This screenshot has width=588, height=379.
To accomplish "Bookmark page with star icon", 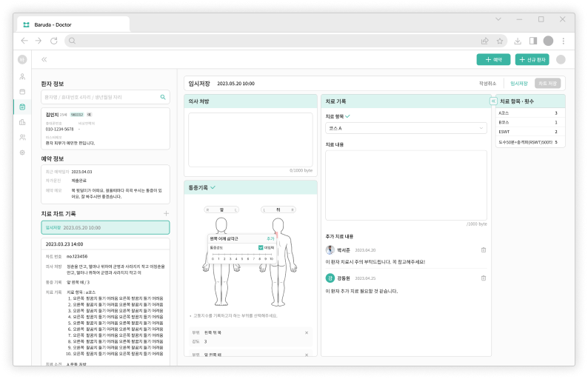I will point(500,41).
